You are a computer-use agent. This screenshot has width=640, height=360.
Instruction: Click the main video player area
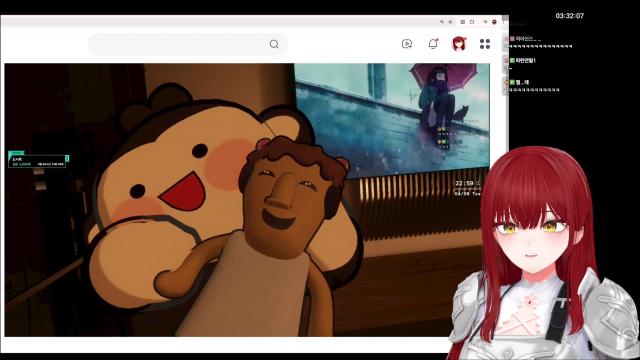[247, 200]
